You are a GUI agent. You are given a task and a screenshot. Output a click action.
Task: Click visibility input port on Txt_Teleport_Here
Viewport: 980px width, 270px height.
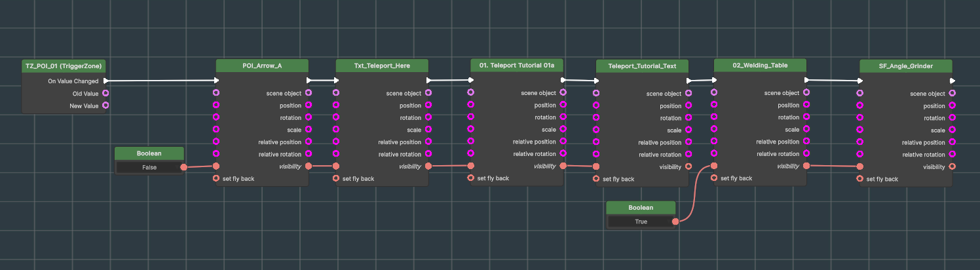[336, 166]
